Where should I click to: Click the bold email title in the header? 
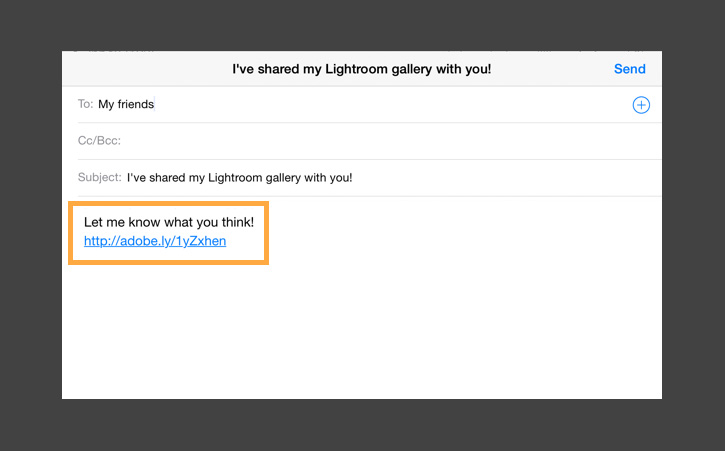(x=361, y=69)
